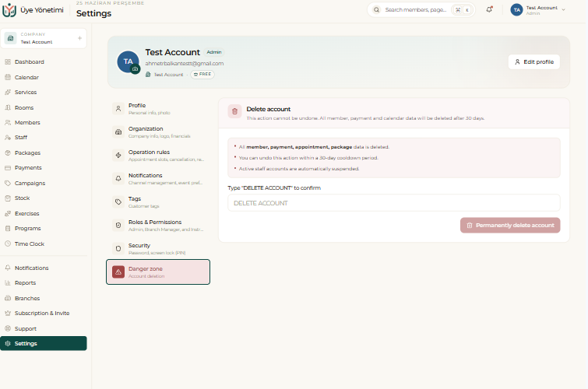588x389 pixels.
Task: Click the Support lifebuoy icon
Action: (8, 328)
